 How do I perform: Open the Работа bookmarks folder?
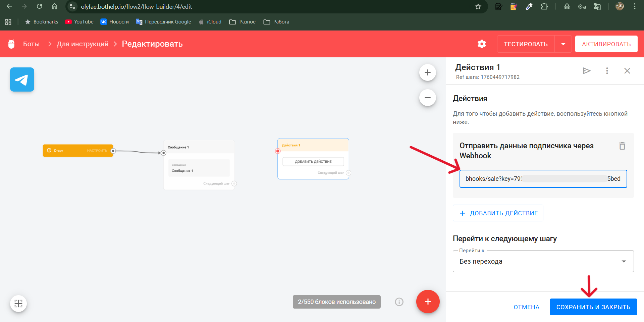pos(276,21)
